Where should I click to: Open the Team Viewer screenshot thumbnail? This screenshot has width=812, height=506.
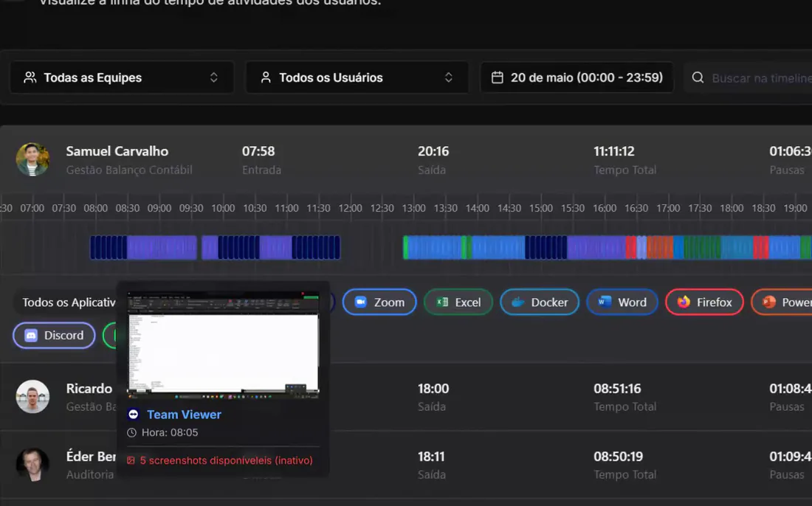coord(223,345)
